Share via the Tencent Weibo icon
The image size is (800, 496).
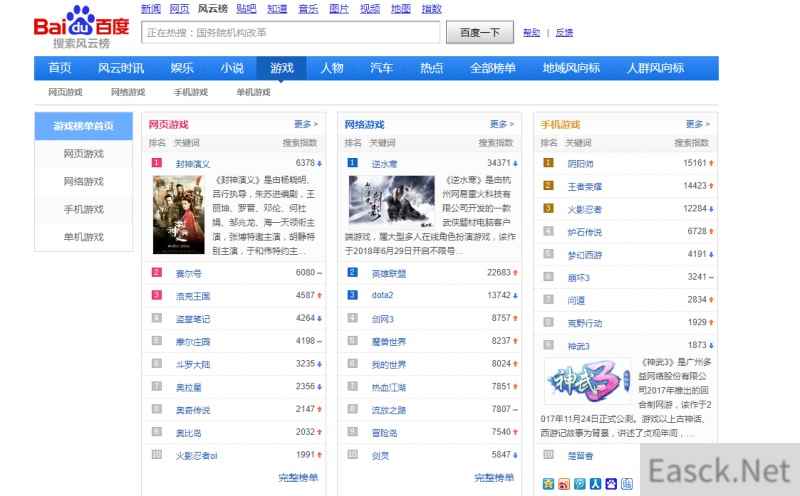tap(579, 484)
